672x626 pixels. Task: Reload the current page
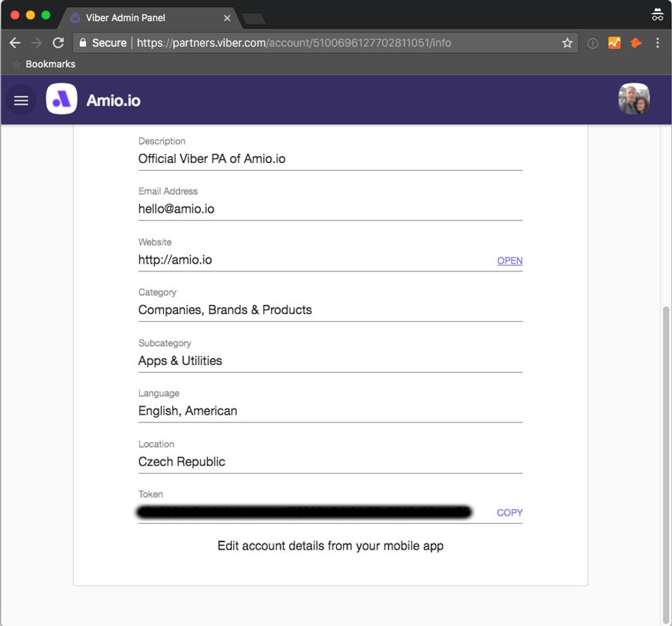click(58, 43)
